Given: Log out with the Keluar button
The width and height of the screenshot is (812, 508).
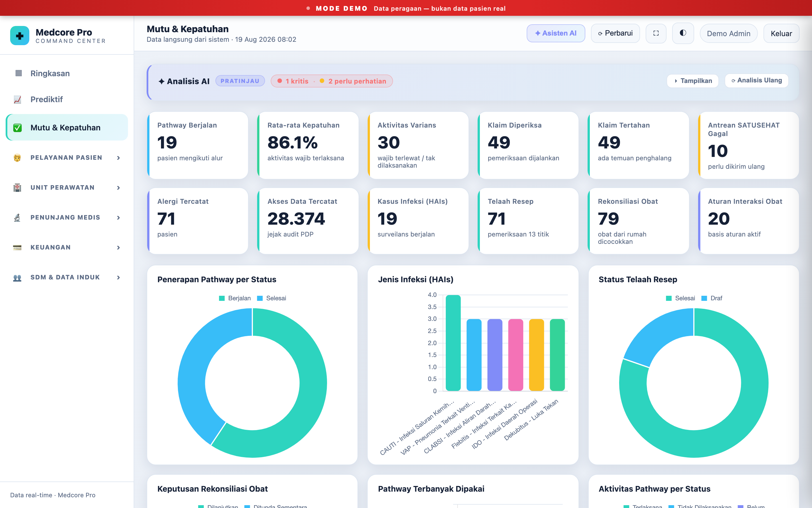Looking at the screenshot, I should pyautogui.click(x=781, y=34).
